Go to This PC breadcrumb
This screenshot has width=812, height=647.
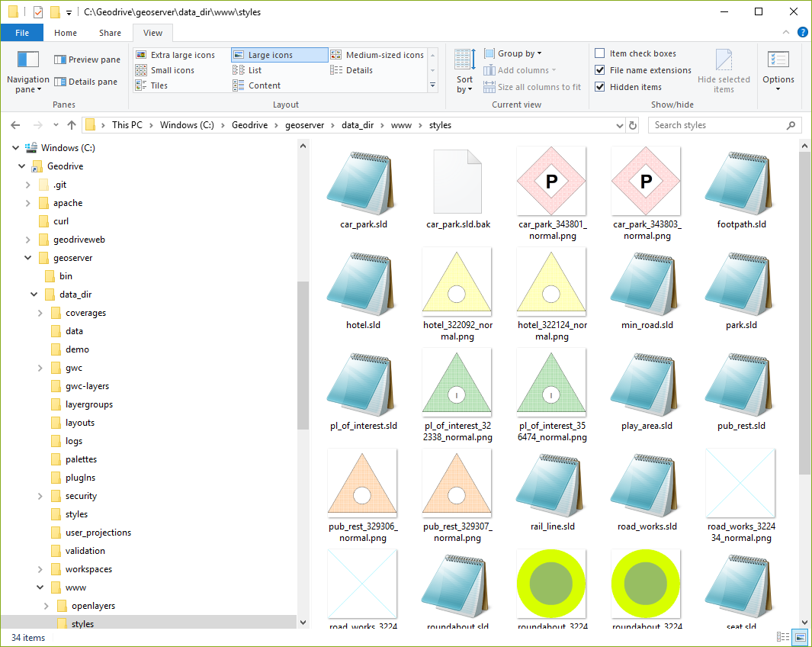127,125
